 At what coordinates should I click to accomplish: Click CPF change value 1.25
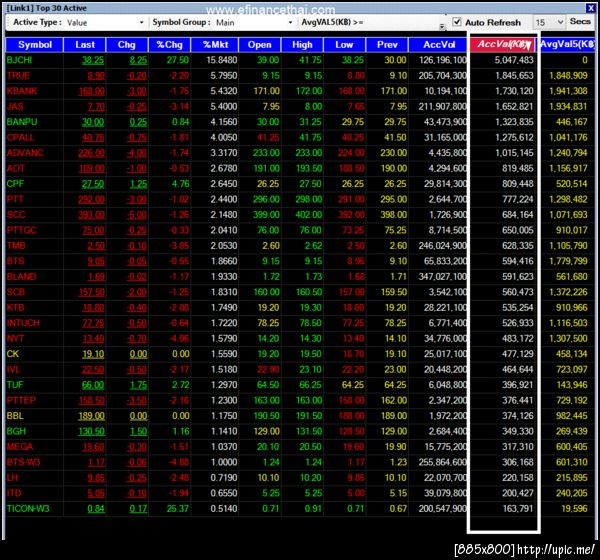138,184
